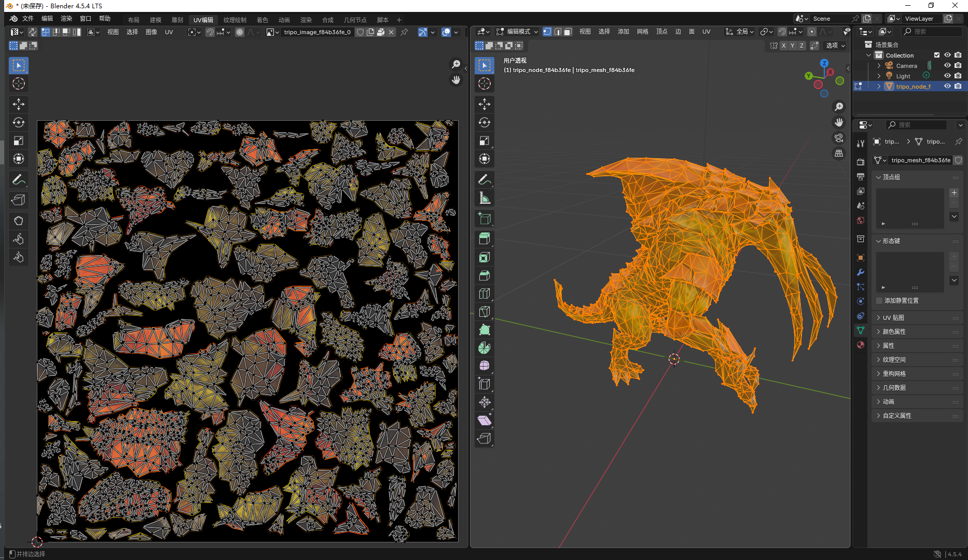Enable the 添加静置位置 checkbox
The height and width of the screenshot is (560, 968).
(879, 301)
